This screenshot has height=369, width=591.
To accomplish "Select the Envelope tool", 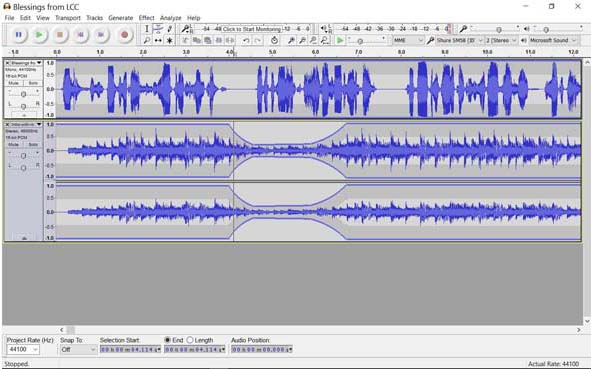I will [x=158, y=29].
